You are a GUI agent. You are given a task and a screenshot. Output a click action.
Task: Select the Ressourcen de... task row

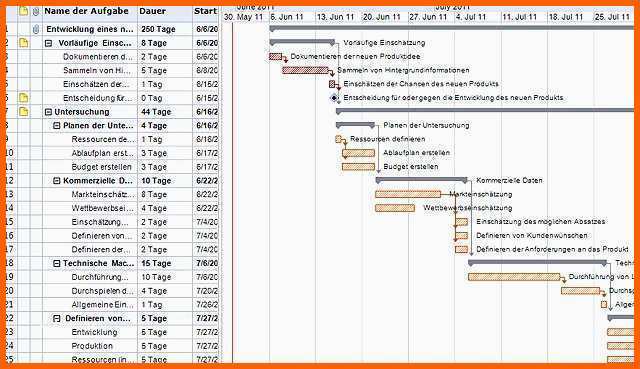pyautogui.click(x=103, y=140)
